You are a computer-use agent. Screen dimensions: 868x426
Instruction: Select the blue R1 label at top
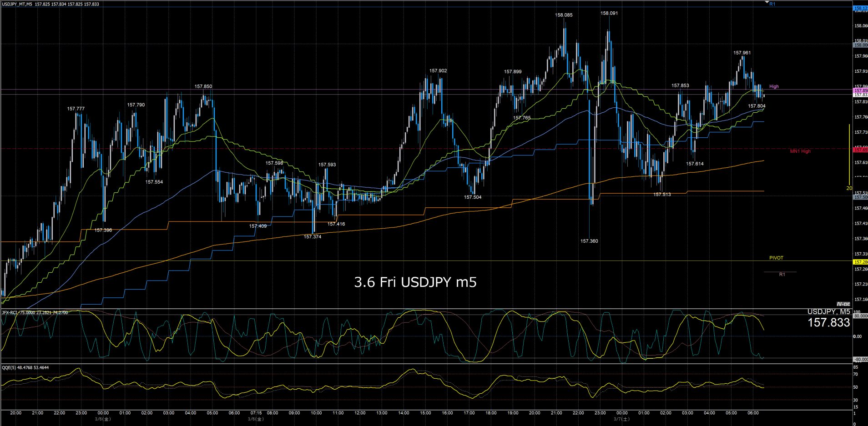772,4
